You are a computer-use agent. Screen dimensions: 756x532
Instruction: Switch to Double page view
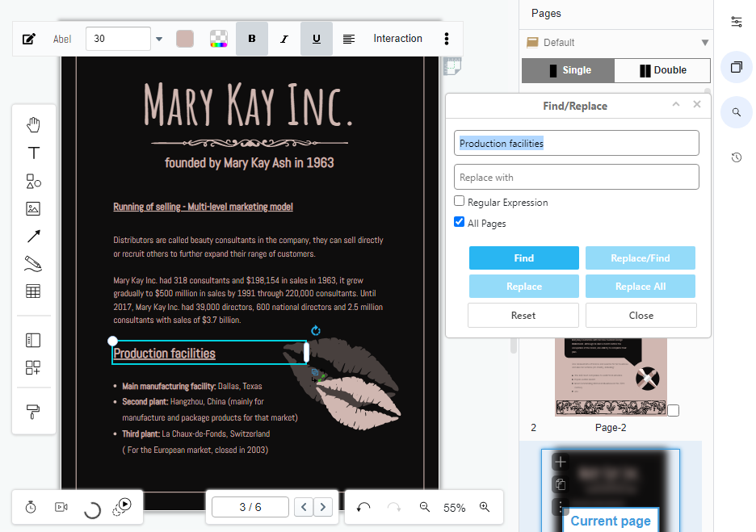point(662,70)
